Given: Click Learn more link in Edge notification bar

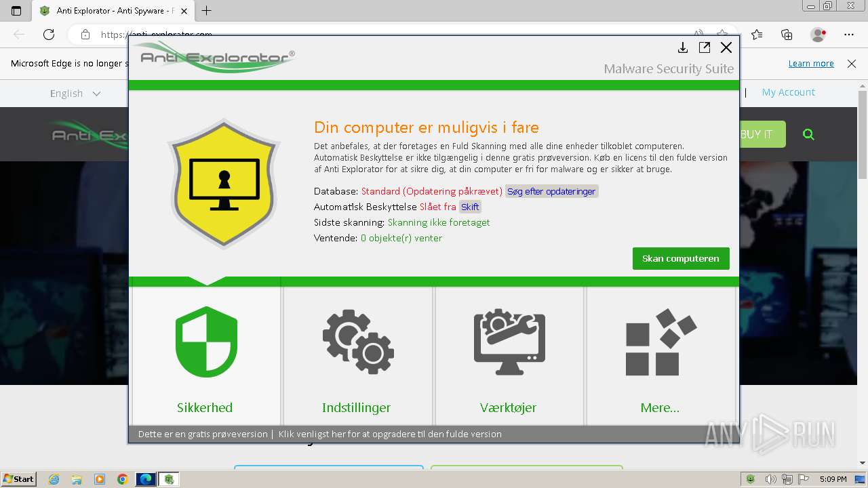Looking at the screenshot, I should [x=811, y=63].
